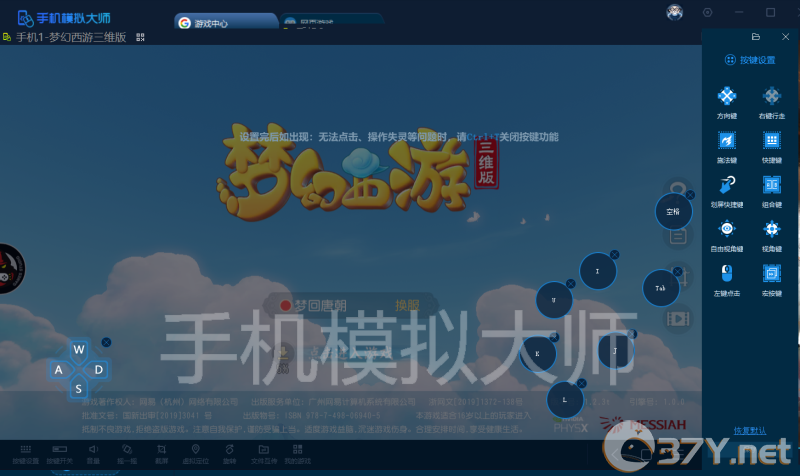The image size is (800, 476).
Task: Open the user avatar in title bar
Action: pyautogui.click(x=674, y=12)
